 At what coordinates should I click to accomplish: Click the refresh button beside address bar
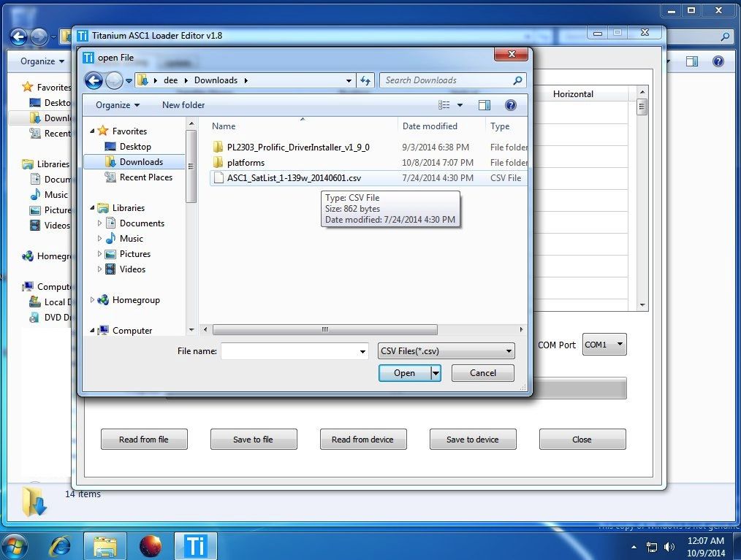[x=365, y=80]
